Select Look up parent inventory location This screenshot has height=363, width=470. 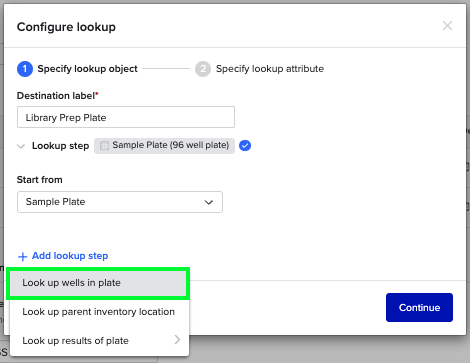[99, 312]
